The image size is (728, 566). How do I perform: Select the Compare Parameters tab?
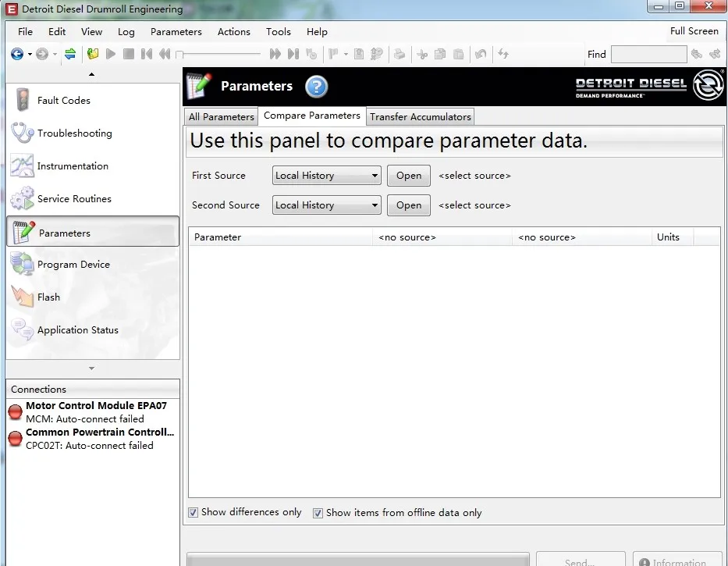pyautogui.click(x=312, y=116)
